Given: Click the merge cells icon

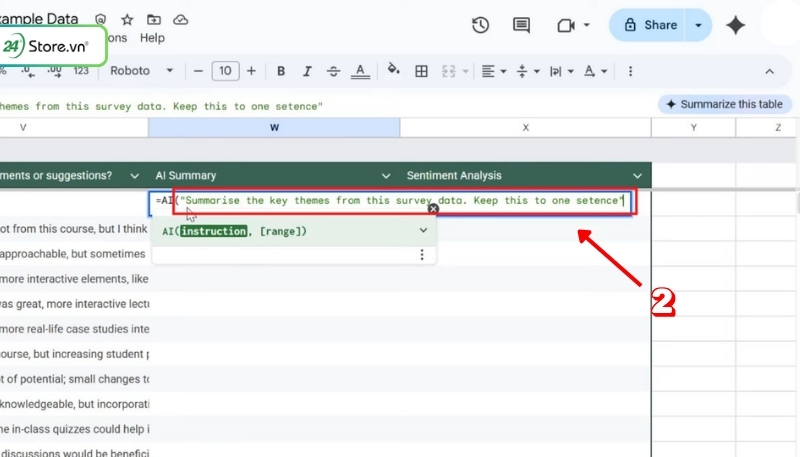Looking at the screenshot, I should (x=448, y=71).
